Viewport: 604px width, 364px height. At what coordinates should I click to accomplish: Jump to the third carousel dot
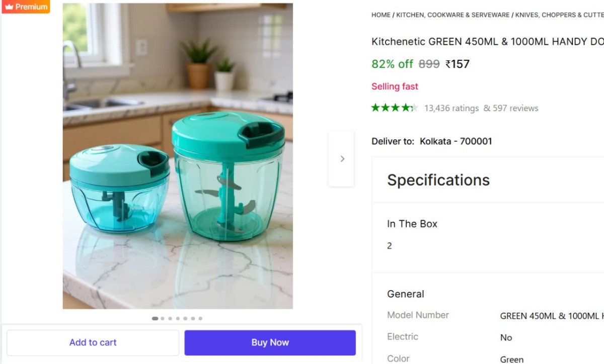click(x=170, y=318)
